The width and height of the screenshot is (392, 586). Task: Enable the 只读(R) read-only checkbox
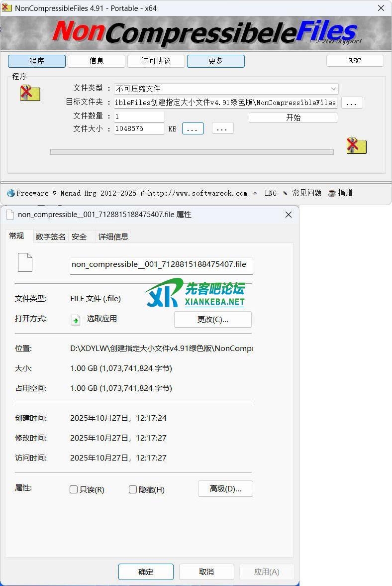click(x=74, y=489)
